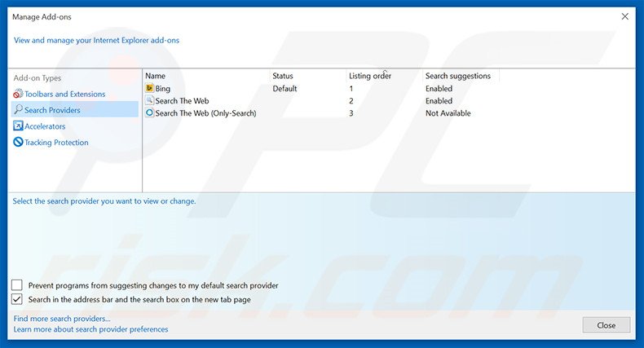The height and width of the screenshot is (348, 644).
Task: Click the Manage Add-ons window title
Action: tap(42, 17)
